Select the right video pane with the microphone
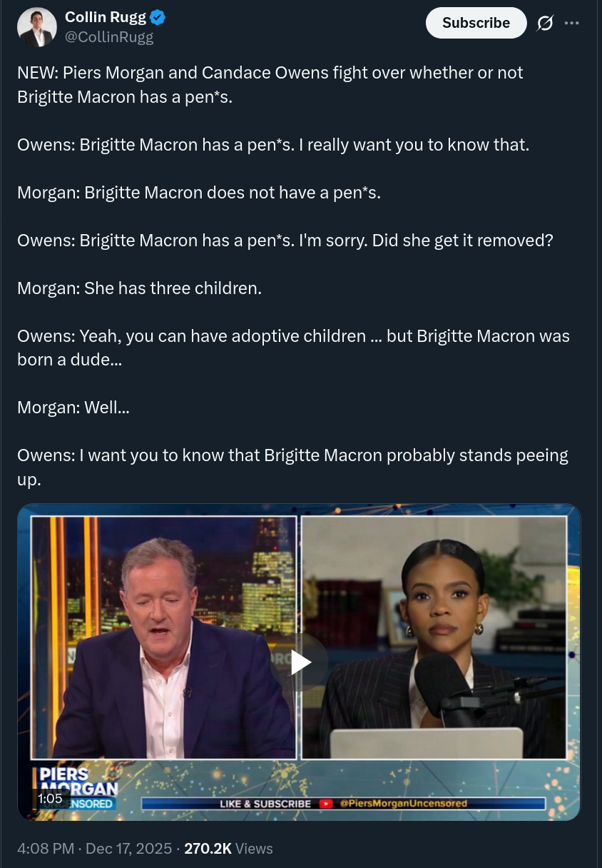The image size is (602, 868). [x=434, y=637]
